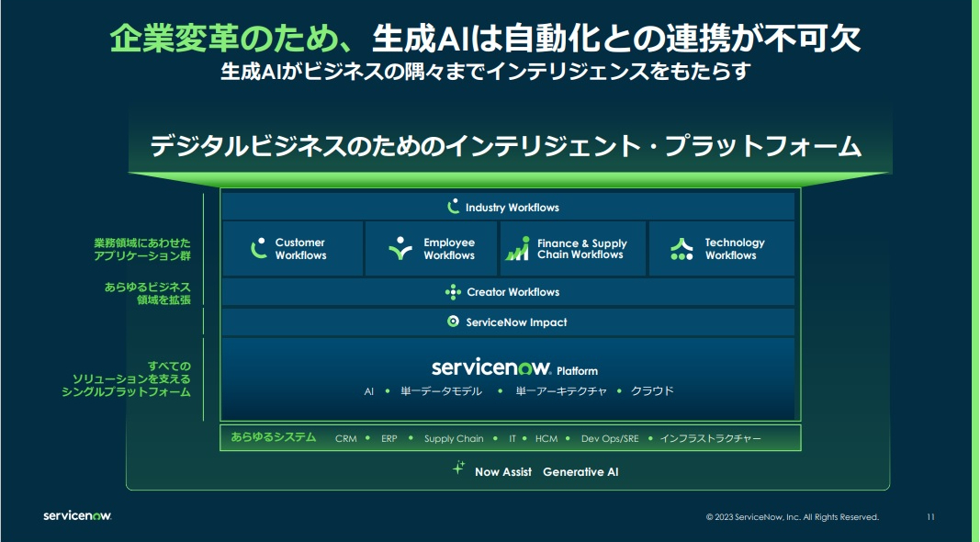Image resolution: width=980 pixels, height=542 pixels.
Task: Click Supply Chain in the systems bar
Action: (454, 439)
